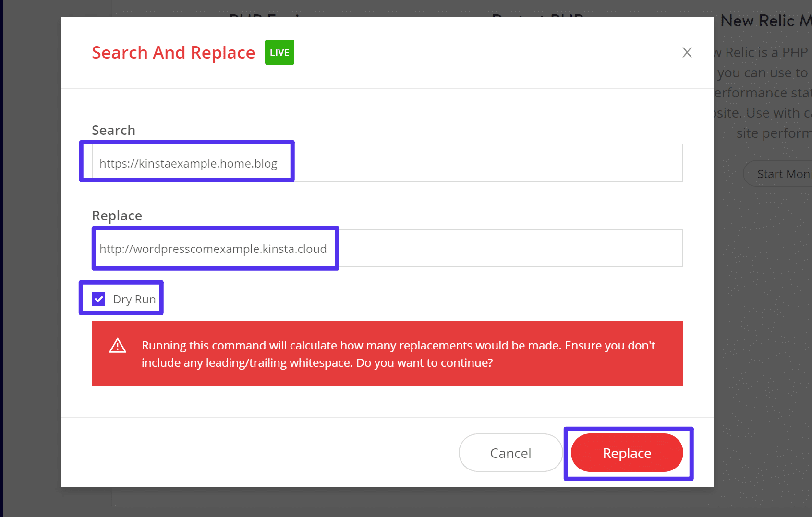812x517 pixels.
Task: Click the wordpresscomexample.kinsta.cloud replace text
Action: 213,249
